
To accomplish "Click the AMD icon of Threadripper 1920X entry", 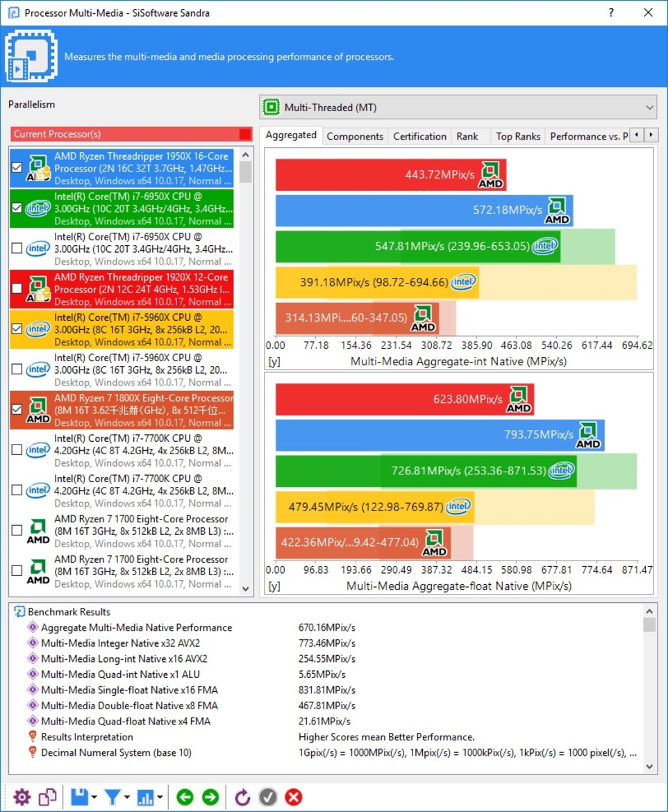I will [x=38, y=288].
